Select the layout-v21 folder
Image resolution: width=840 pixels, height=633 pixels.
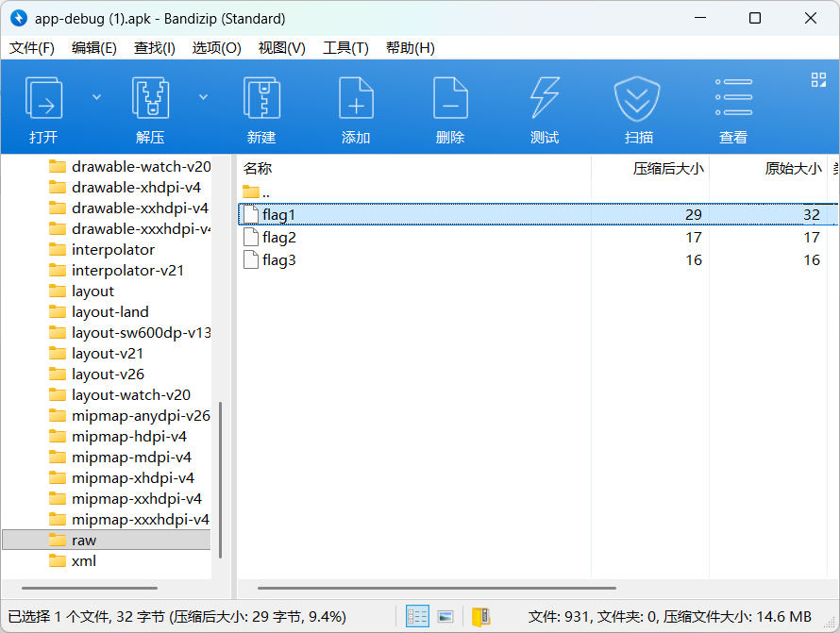point(96,354)
